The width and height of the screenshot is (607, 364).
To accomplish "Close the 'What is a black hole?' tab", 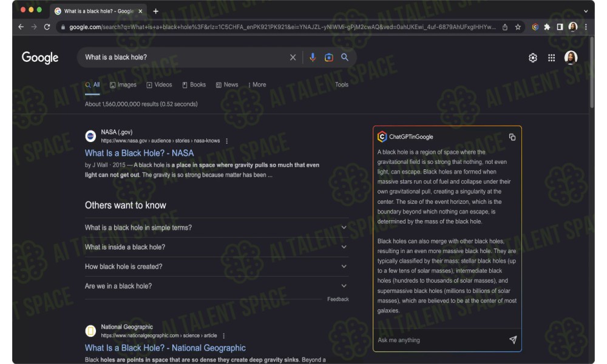I will pos(140,11).
